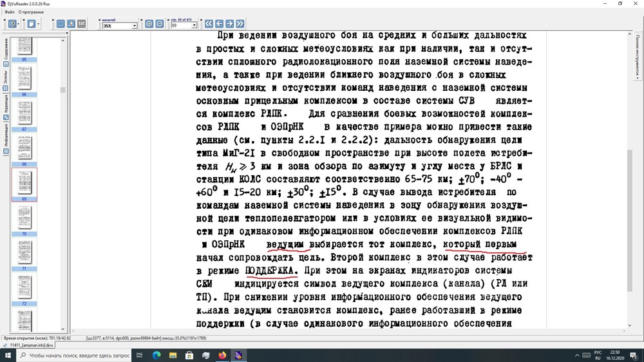Viewport: 644px width, 362px height.
Task: Click the DjVuReader taskbar icon
Action: coord(239,356)
